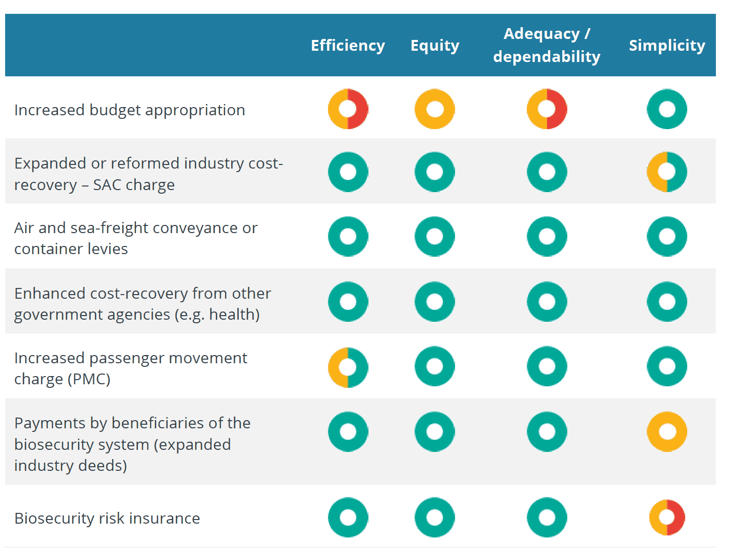Click the Efficiency icon for Biosecurity risk insurance

click(348, 517)
